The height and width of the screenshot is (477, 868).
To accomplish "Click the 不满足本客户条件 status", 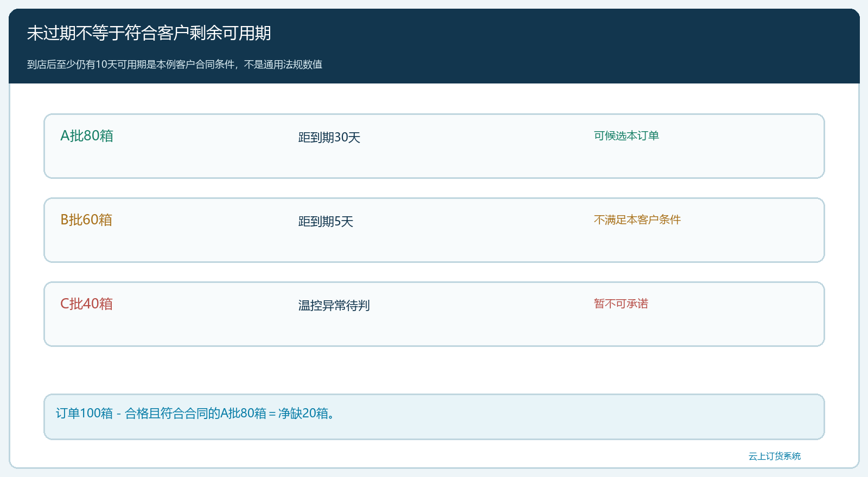I will [x=637, y=220].
